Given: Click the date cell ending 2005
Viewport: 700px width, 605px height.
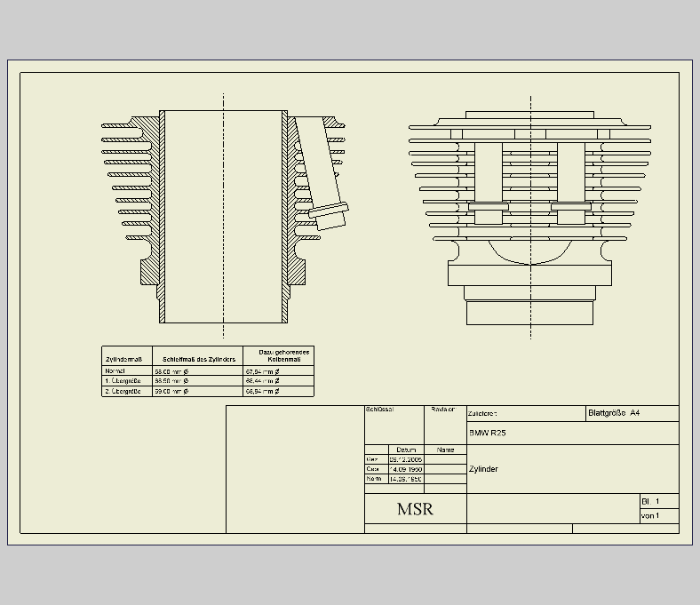Looking at the screenshot, I should 406,459.
